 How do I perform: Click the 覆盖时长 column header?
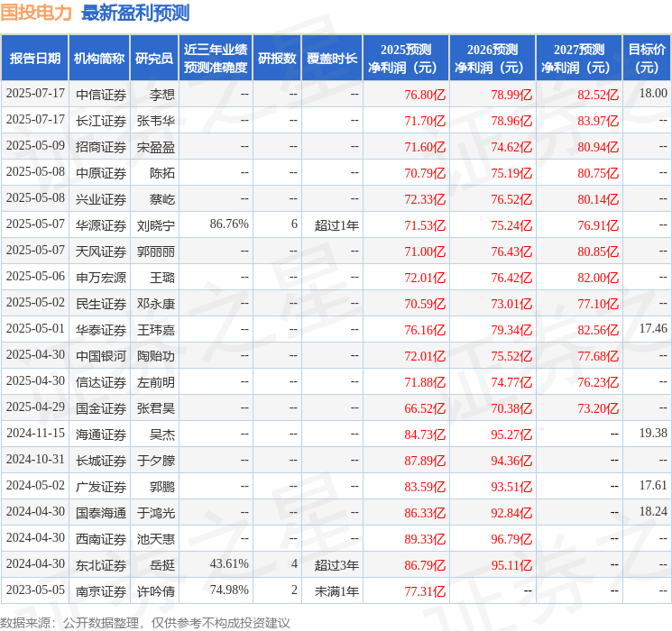(332, 59)
